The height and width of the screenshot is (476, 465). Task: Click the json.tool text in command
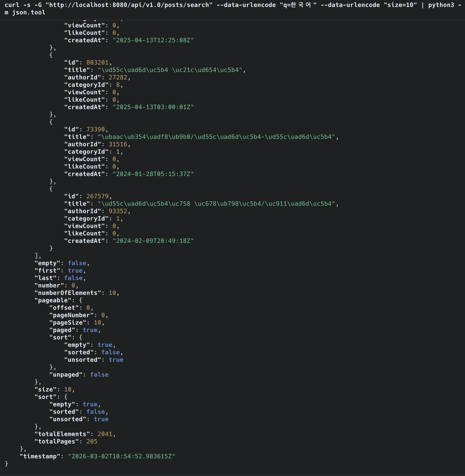tap(29, 13)
